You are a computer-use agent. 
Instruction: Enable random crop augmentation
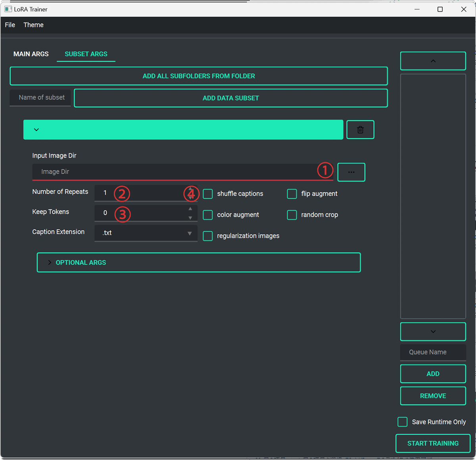click(292, 215)
